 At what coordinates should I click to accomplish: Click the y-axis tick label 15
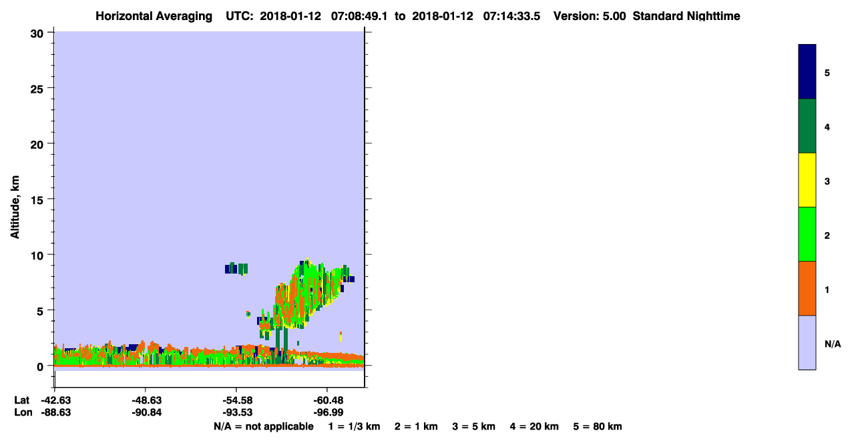click(x=39, y=199)
